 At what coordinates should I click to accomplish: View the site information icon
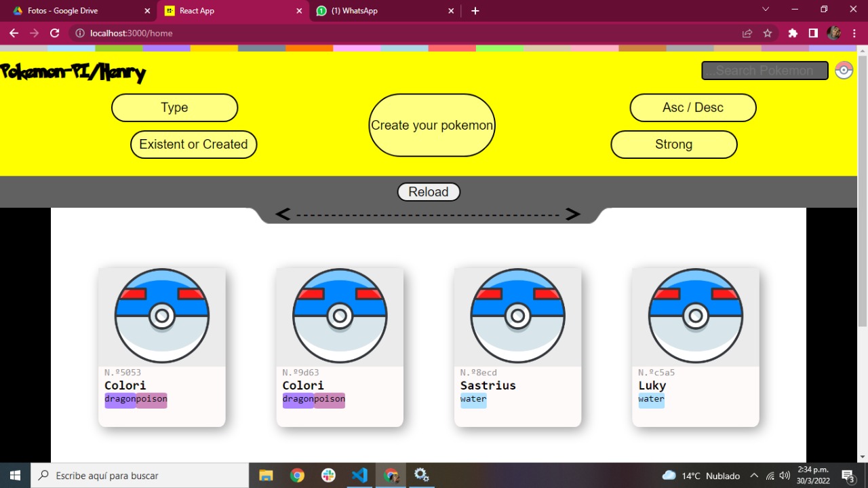(80, 33)
